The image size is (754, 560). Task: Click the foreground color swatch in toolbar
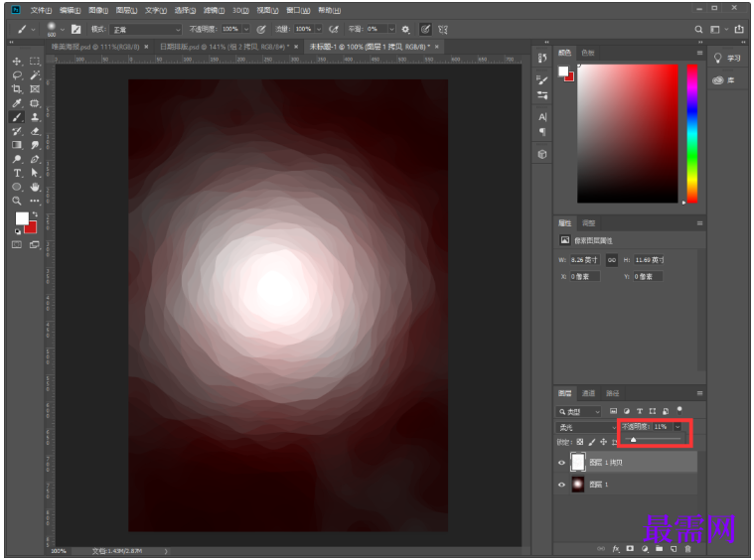[x=22, y=217]
